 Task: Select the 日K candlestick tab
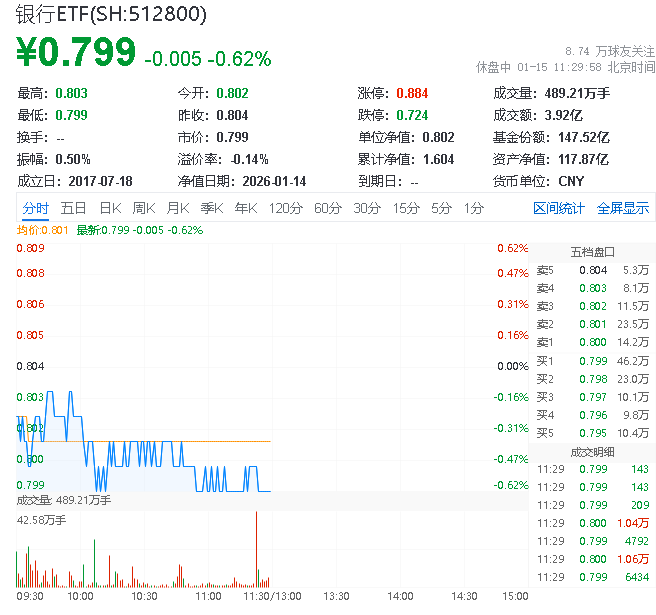[x=110, y=208]
